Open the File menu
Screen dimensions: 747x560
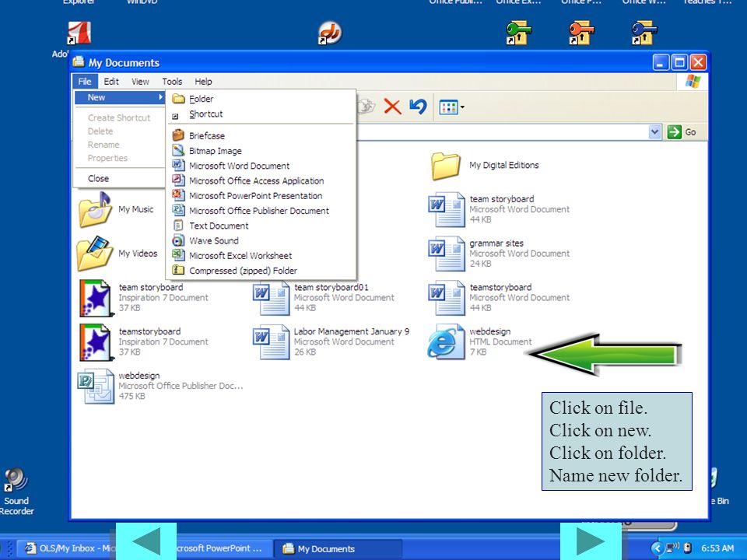click(x=85, y=82)
